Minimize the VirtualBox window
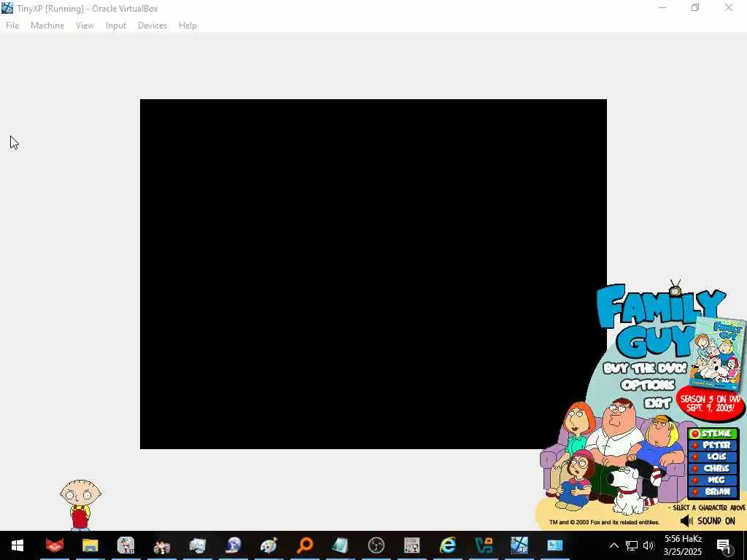Image resolution: width=747 pixels, height=560 pixels. point(662,7)
